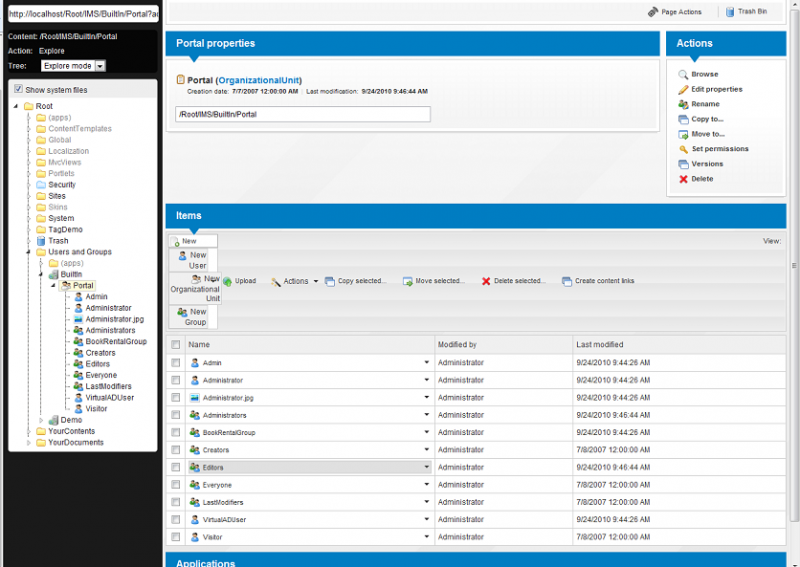Collapse the Portal tree node
This screenshot has width=800, height=567.
(53, 286)
